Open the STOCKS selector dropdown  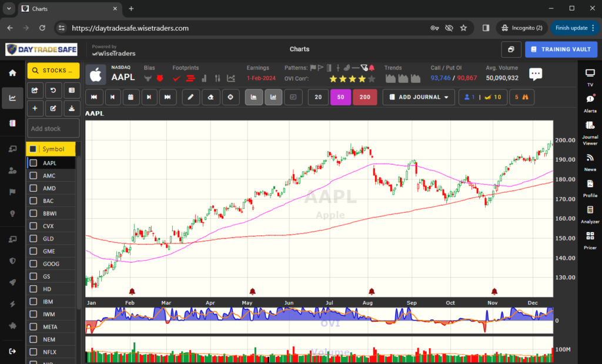point(53,70)
